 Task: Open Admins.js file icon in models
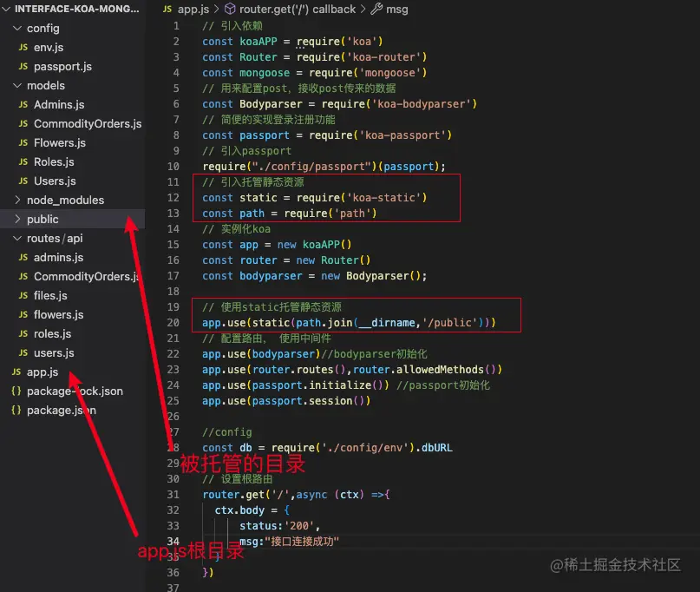point(23,104)
